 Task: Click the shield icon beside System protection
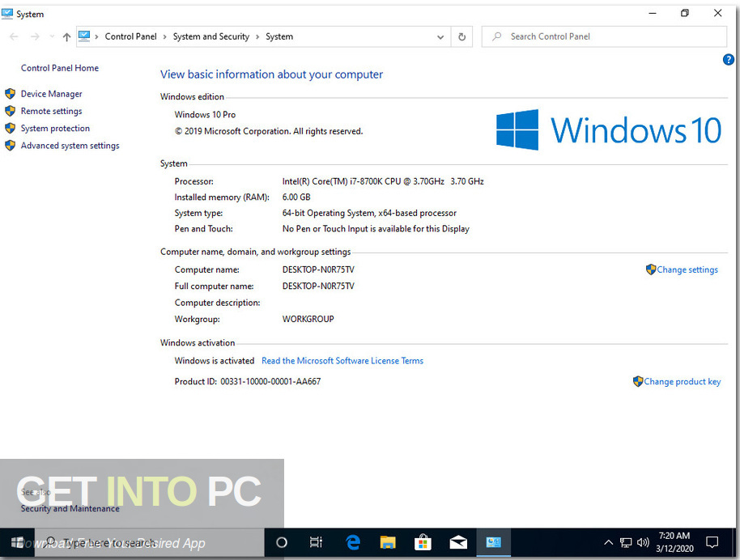coord(11,129)
